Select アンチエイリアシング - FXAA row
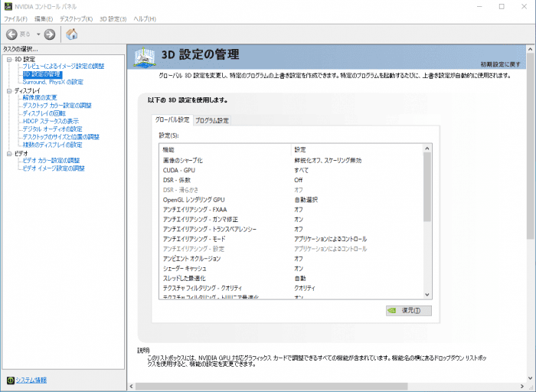 [x=290, y=210]
